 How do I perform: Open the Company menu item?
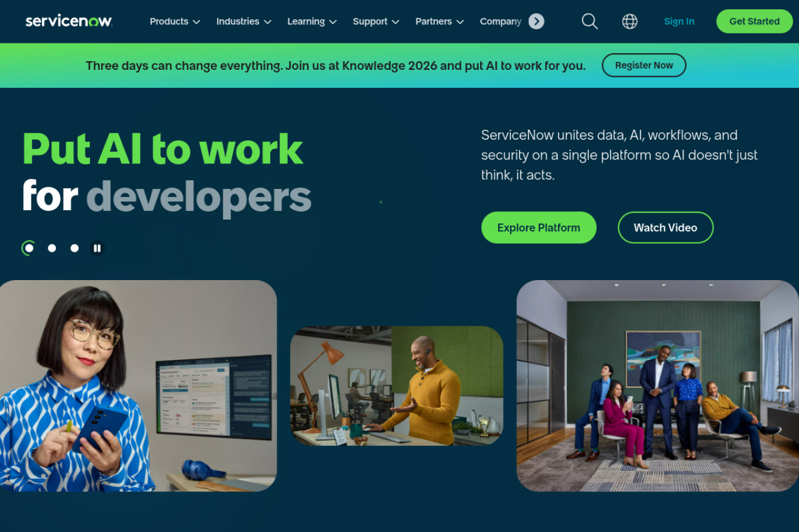click(501, 21)
